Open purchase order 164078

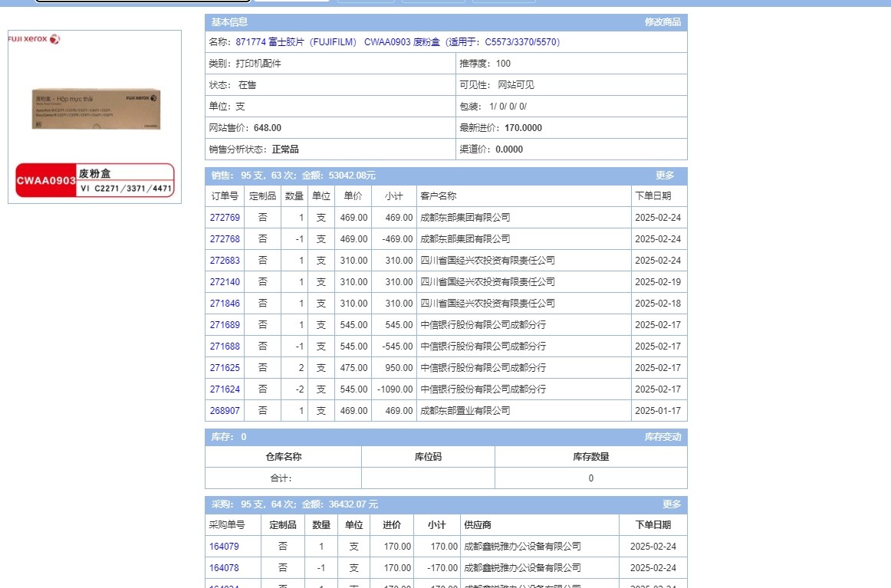coord(224,568)
